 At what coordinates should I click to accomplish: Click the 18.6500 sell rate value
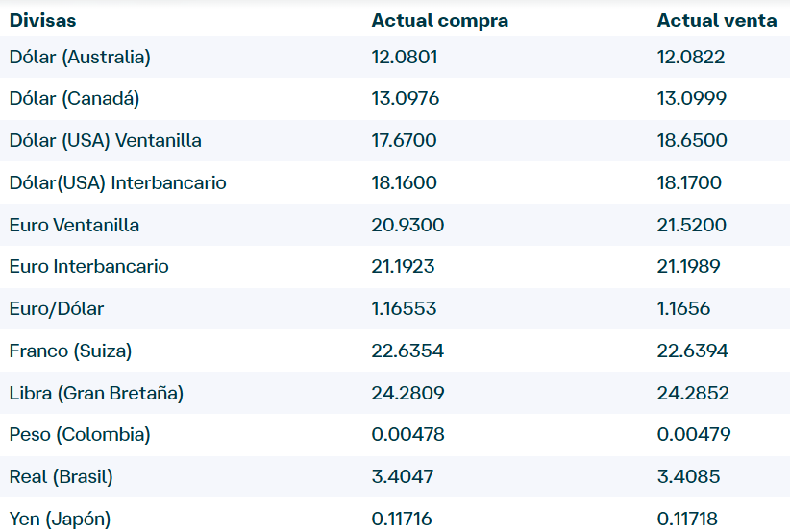point(692,140)
